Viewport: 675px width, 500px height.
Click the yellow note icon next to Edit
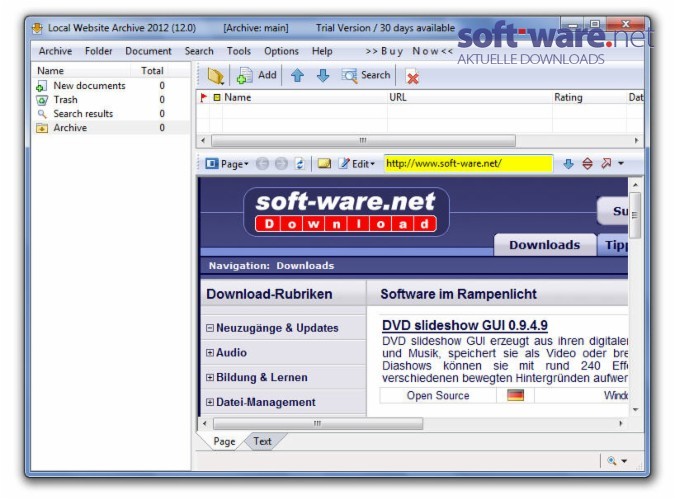(x=324, y=163)
